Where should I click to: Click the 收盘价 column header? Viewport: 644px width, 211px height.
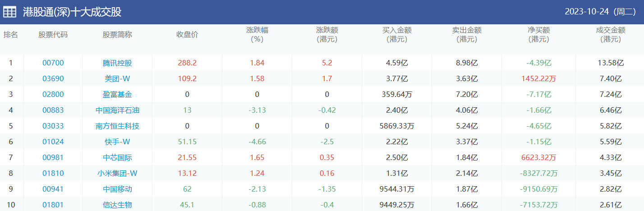click(187, 35)
